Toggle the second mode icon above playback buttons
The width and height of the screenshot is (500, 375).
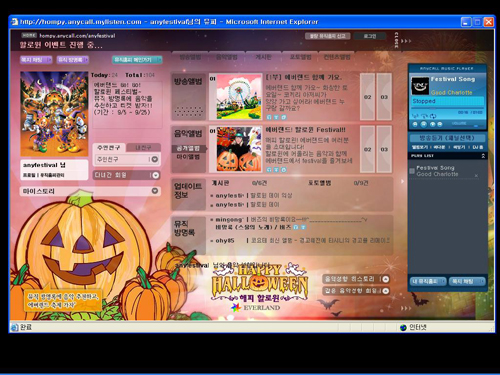point(424,116)
